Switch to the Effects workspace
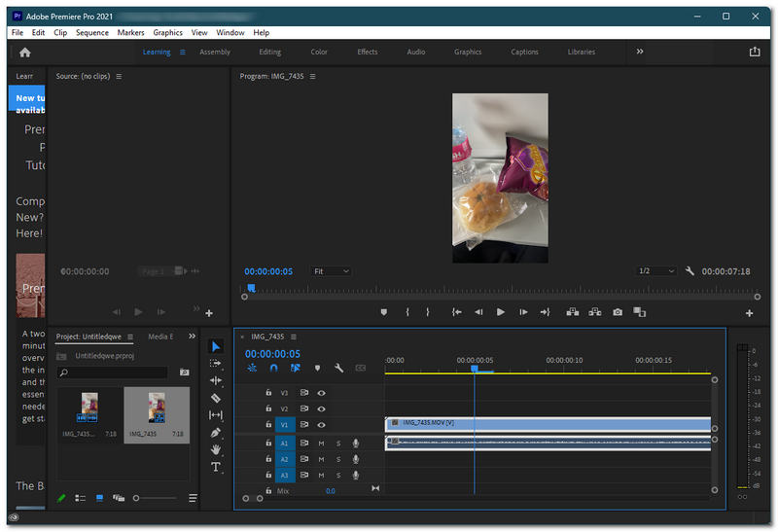This screenshot has width=778, height=532. point(368,53)
